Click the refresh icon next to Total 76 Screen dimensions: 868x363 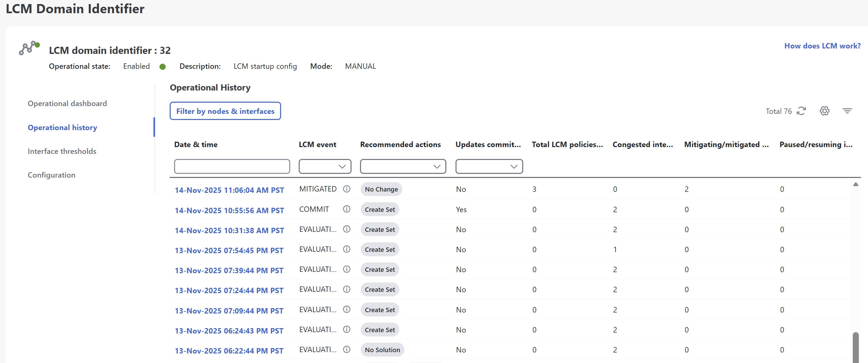[801, 111]
